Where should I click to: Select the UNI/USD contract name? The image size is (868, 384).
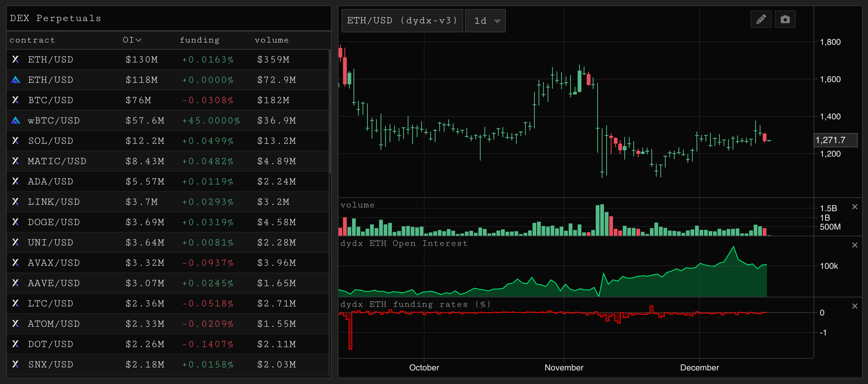click(50, 242)
